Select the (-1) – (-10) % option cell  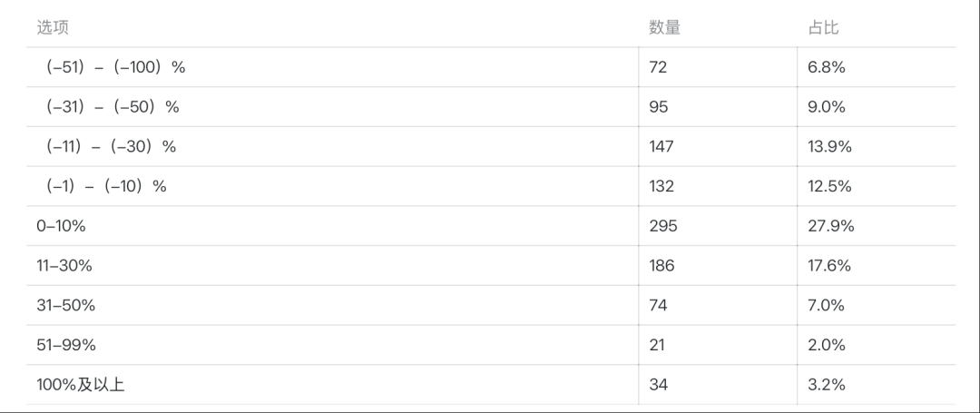pos(105,186)
